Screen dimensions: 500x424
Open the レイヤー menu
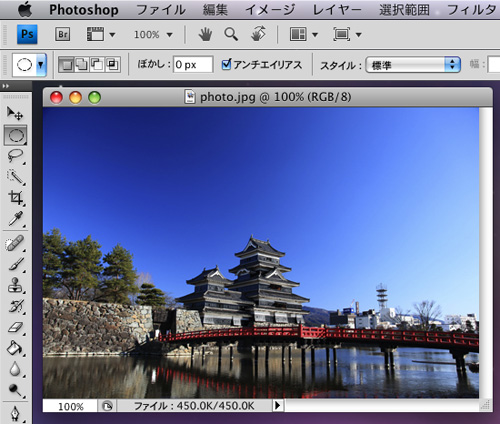pos(337,10)
